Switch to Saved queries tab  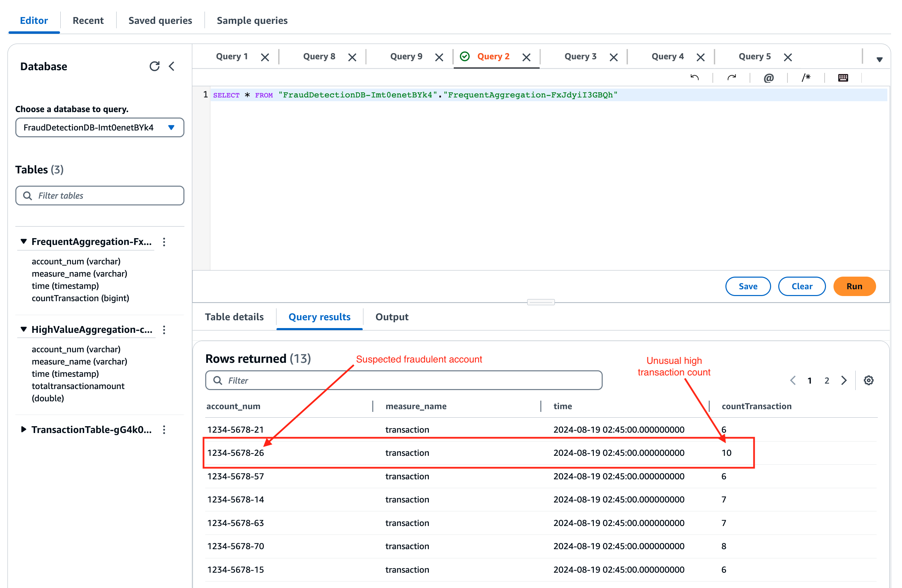pos(160,20)
